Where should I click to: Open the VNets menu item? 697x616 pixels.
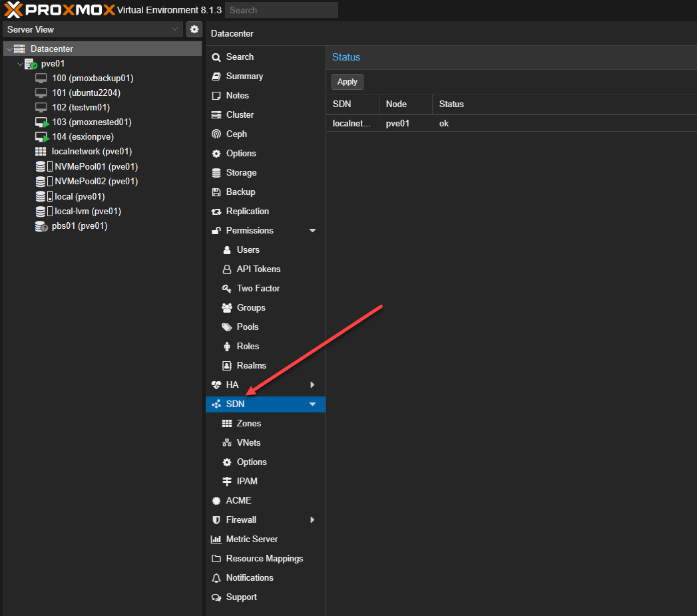coord(248,443)
